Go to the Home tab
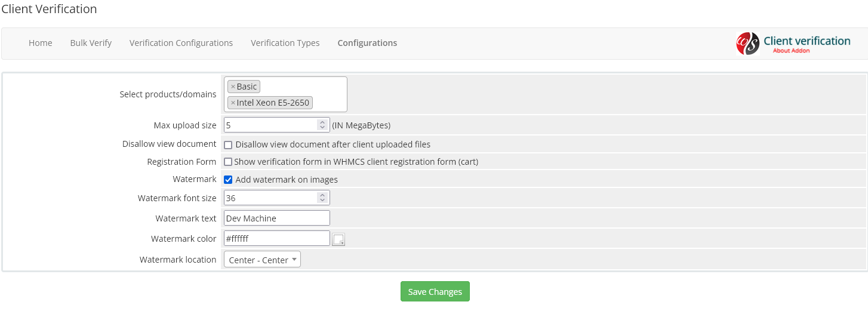This screenshot has width=868, height=311. pyautogui.click(x=41, y=43)
